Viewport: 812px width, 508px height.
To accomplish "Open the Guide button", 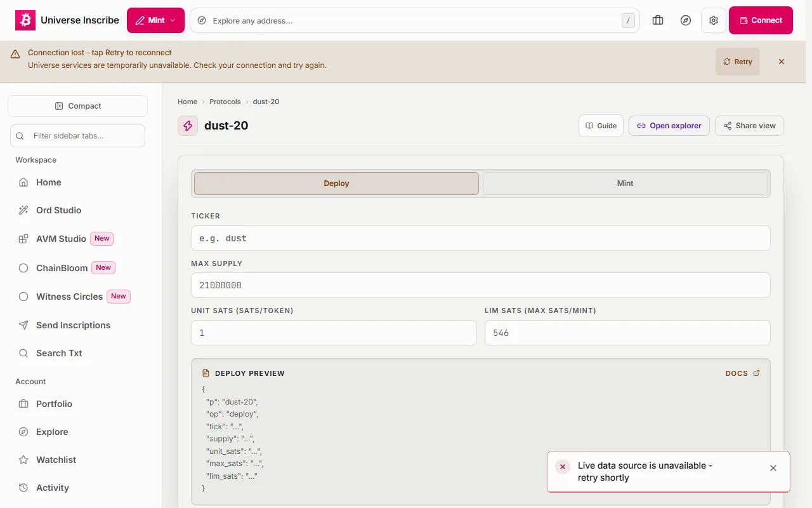I will [601, 126].
